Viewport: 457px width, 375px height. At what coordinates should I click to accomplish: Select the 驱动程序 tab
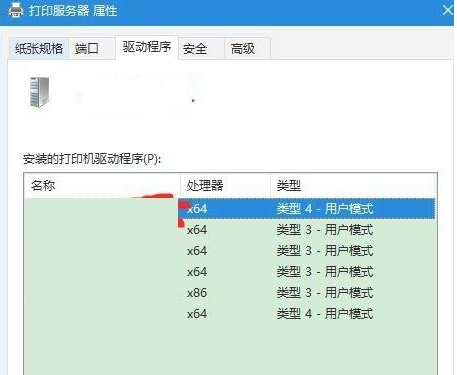[x=147, y=47]
